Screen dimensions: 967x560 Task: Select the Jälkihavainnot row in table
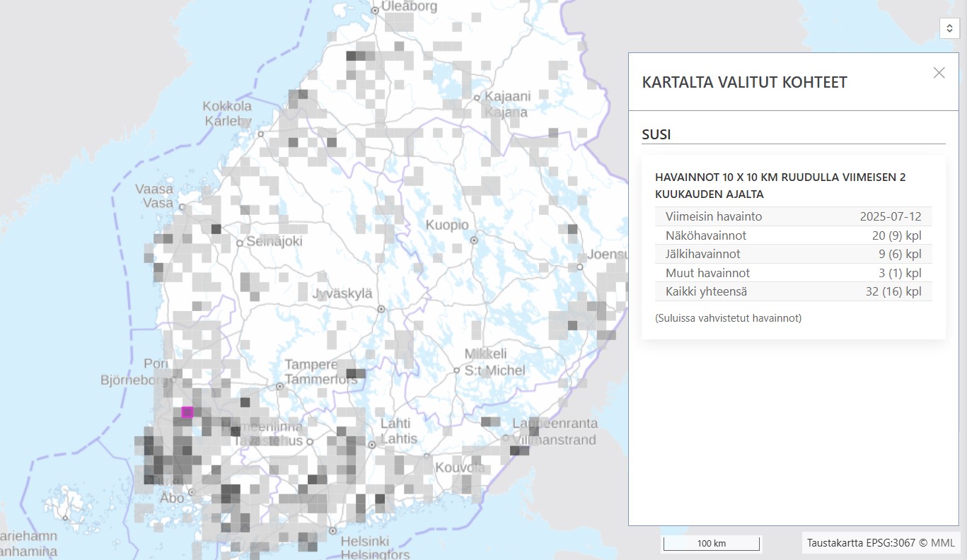pyautogui.click(x=793, y=254)
